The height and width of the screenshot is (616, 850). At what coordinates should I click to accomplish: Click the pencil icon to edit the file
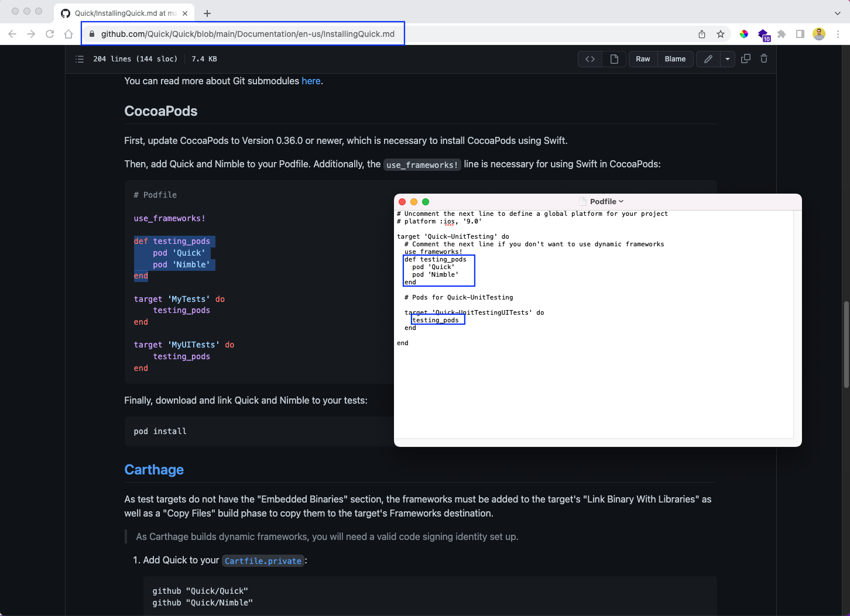click(708, 59)
